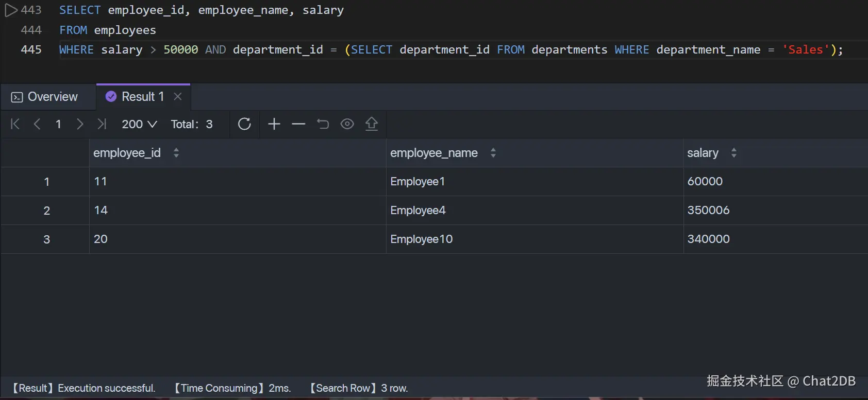Image resolution: width=868 pixels, height=400 pixels.
Task: Undo changes in the result grid
Action: (323, 124)
